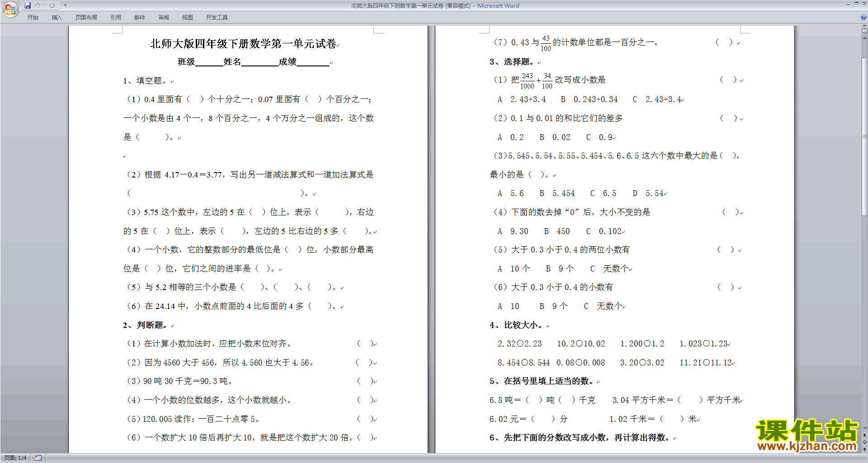Open the Select Browse Object button
Viewport: 868px width, 463px height.
[x=865, y=442]
